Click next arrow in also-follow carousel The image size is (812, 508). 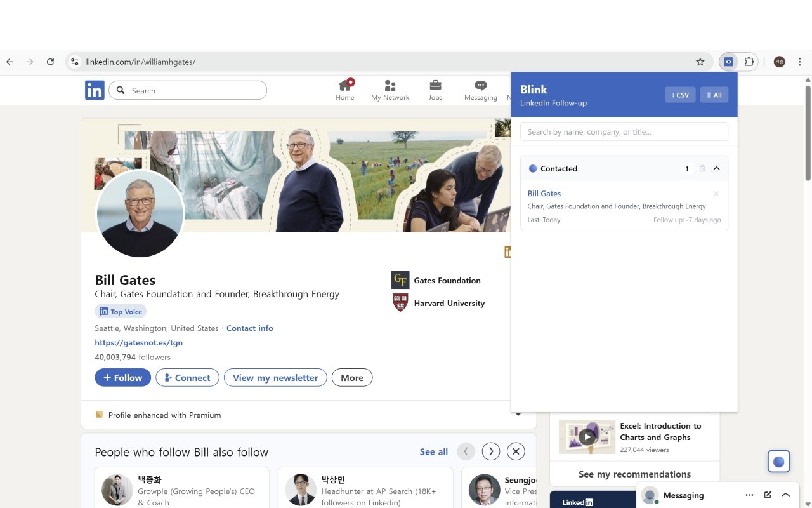[x=491, y=451]
